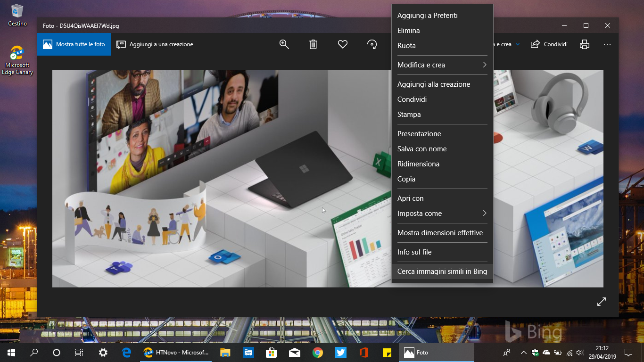Screen dimensions: 644x362
Task: Click Cerca immagini simili in Bing
Action: (x=442, y=271)
